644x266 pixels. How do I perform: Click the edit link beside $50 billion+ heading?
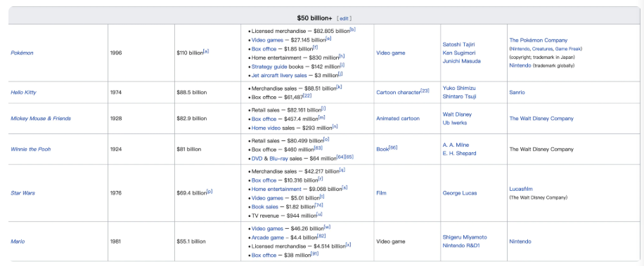pyautogui.click(x=344, y=18)
